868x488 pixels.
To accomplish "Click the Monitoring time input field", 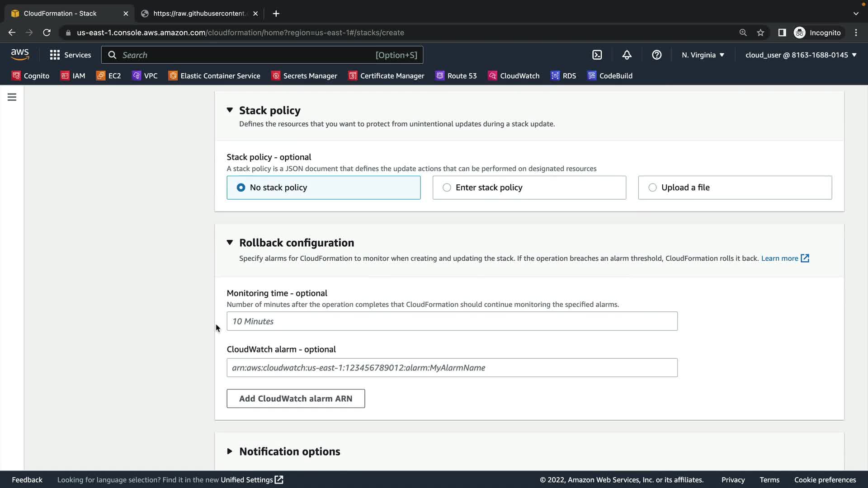I will (x=452, y=321).
